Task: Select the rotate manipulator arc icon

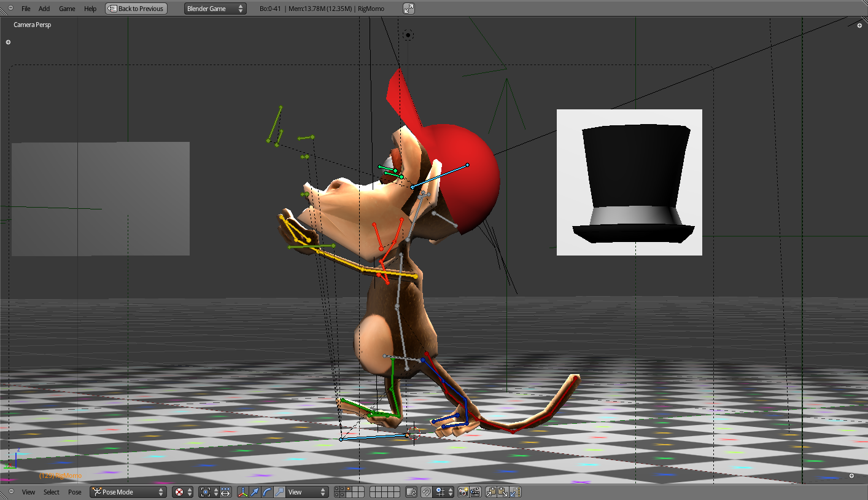Action: [x=267, y=492]
